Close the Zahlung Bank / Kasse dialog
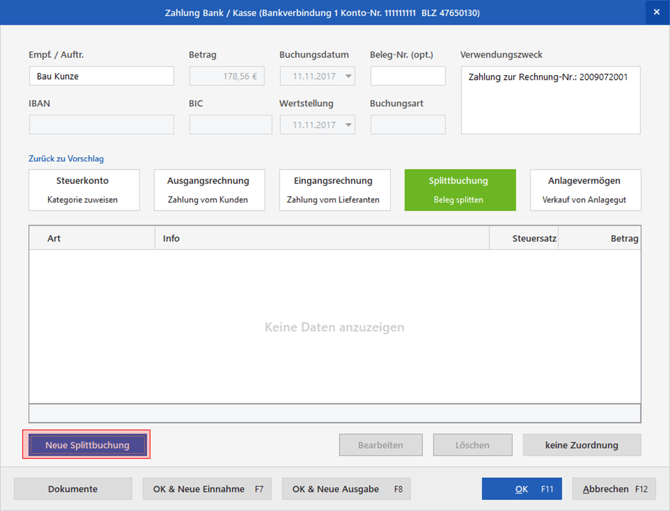Image resolution: width=670 pixels, height=511 pixels. [656, 12]
